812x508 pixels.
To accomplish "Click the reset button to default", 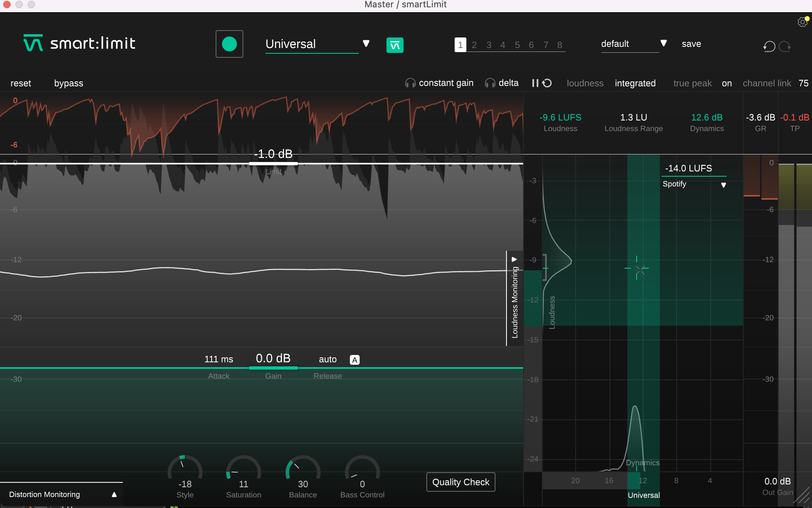I will point(20,83).
